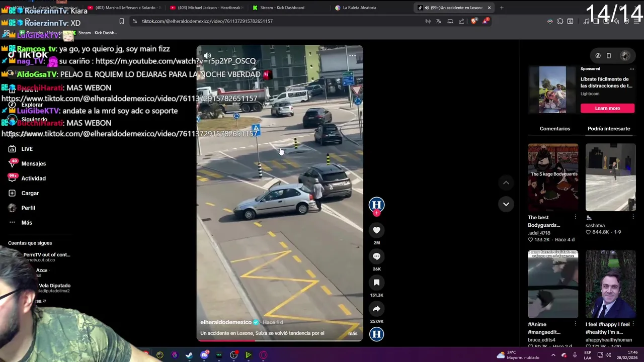Click the TikTok coin icon in the top bar
The width and height of the screenshot is (644, 362).
tap(598, 56)
